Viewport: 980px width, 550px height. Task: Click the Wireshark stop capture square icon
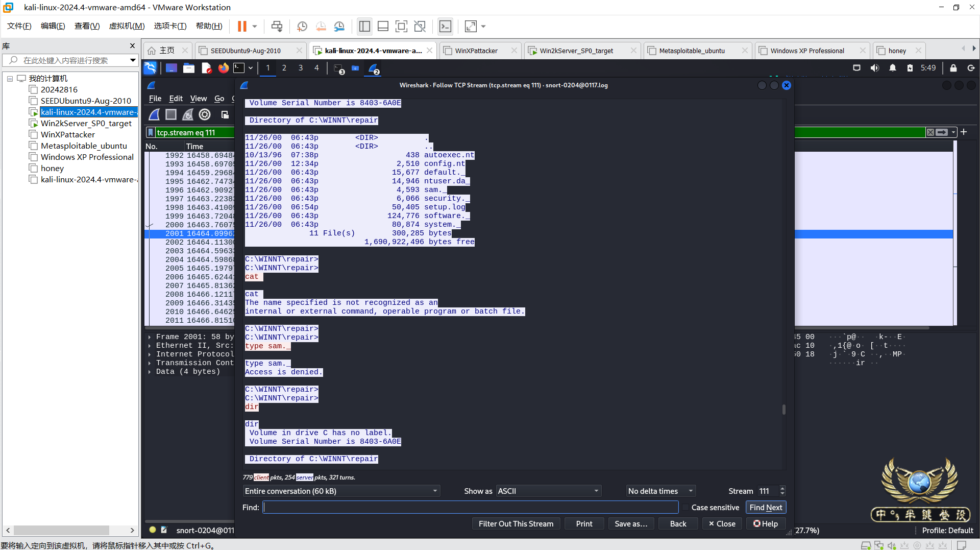171,115
